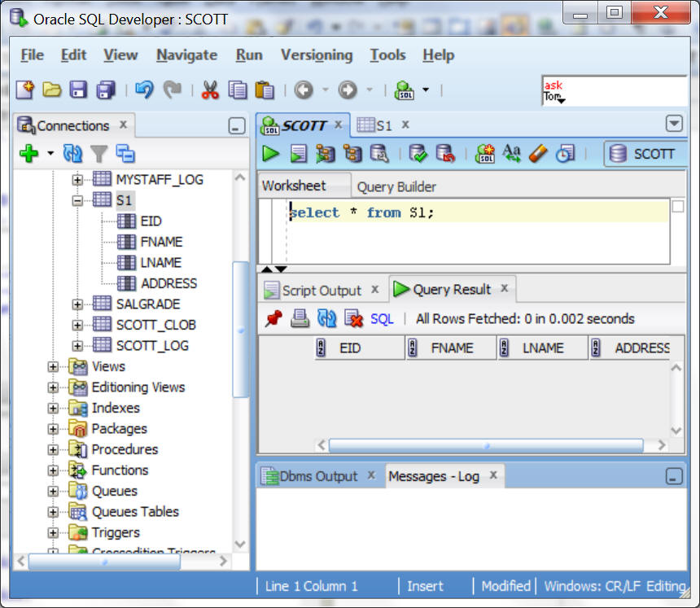Minimize the Connections panel
This screenshot has height=608, width=700.
tap(237, 126)
